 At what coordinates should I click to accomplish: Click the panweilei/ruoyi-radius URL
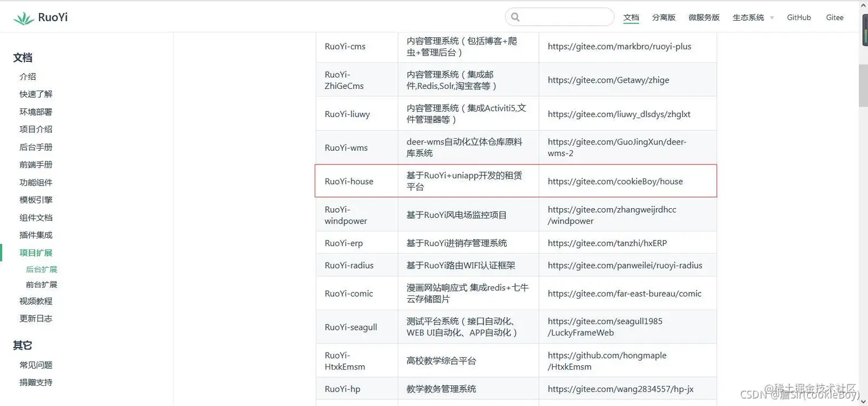click(x=625, y=265)
